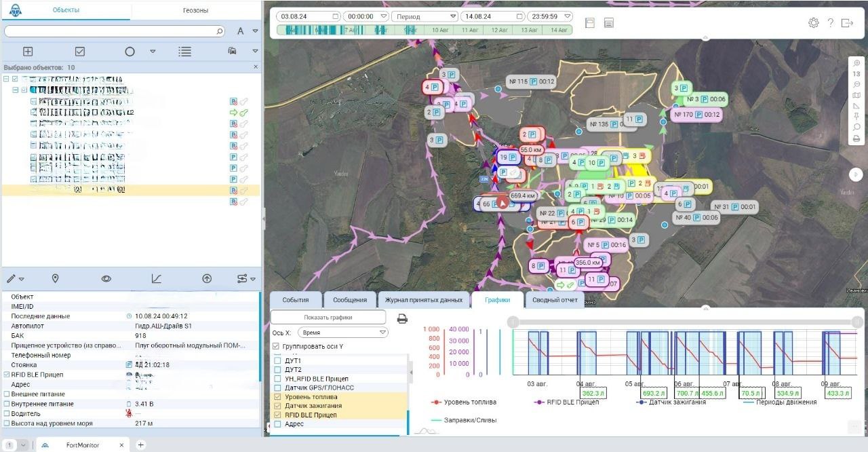Click the Показать графики button
This screenshot has width=868, height=452.
click(x=328, y=317)
